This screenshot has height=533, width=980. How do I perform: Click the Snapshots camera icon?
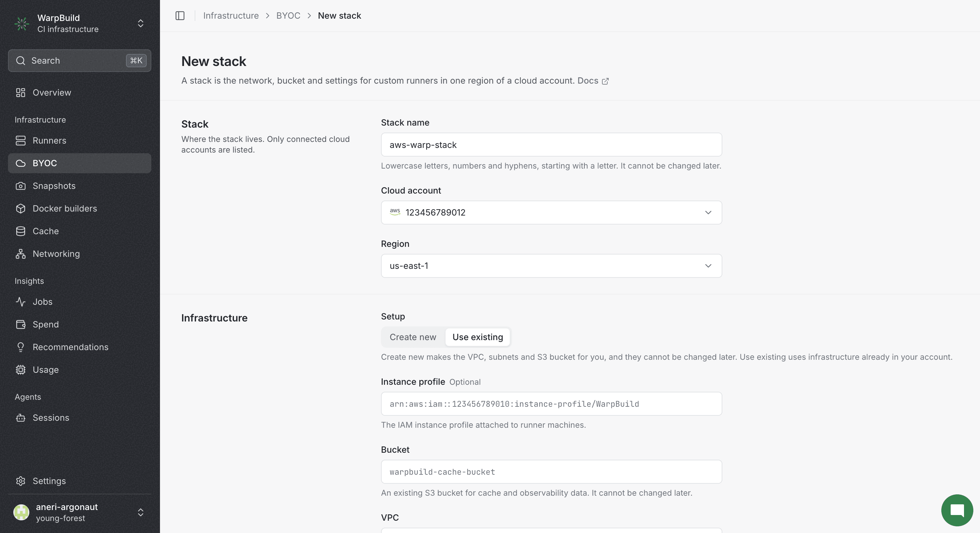click(x=21, y=186)
